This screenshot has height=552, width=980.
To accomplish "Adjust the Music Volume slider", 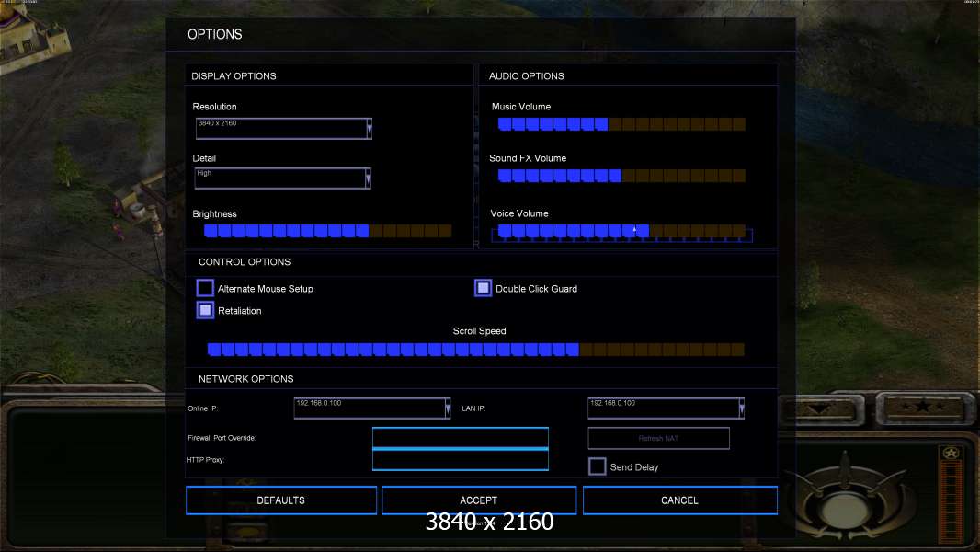I will tap(621, 124).
